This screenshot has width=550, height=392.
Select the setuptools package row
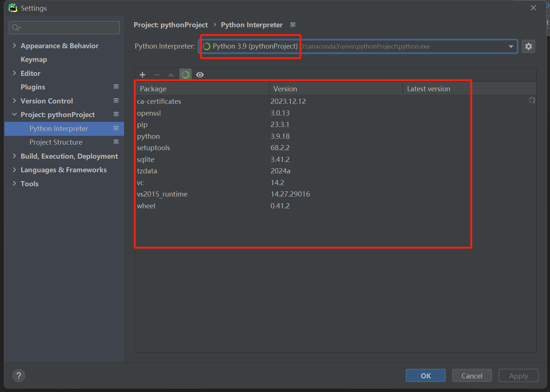coord(335,148)
